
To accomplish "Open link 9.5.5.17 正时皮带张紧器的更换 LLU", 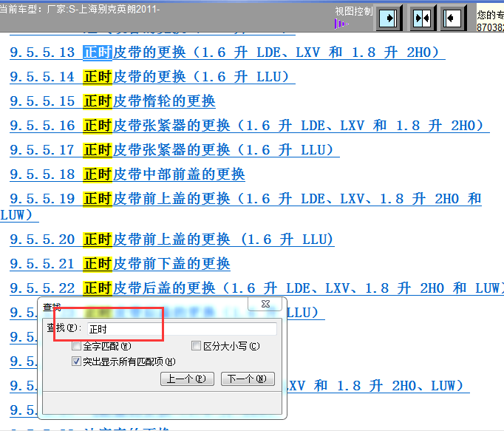I will coord(174,150).
